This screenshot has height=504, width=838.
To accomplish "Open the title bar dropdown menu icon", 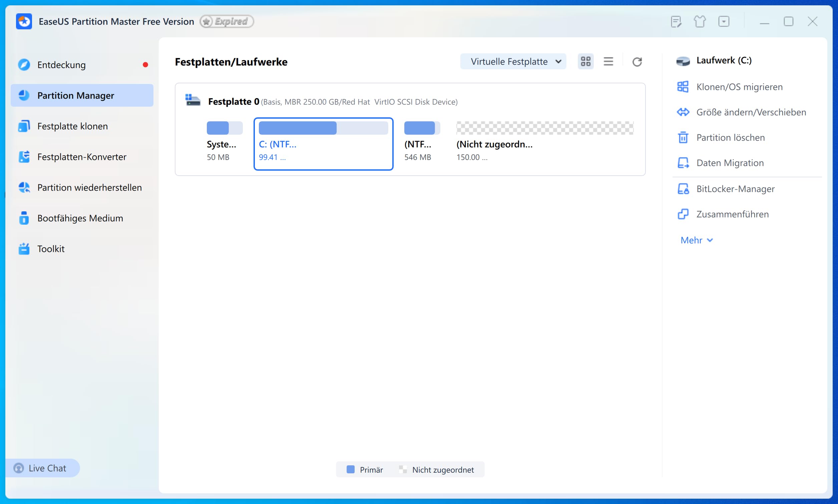I will coord(724,21).
